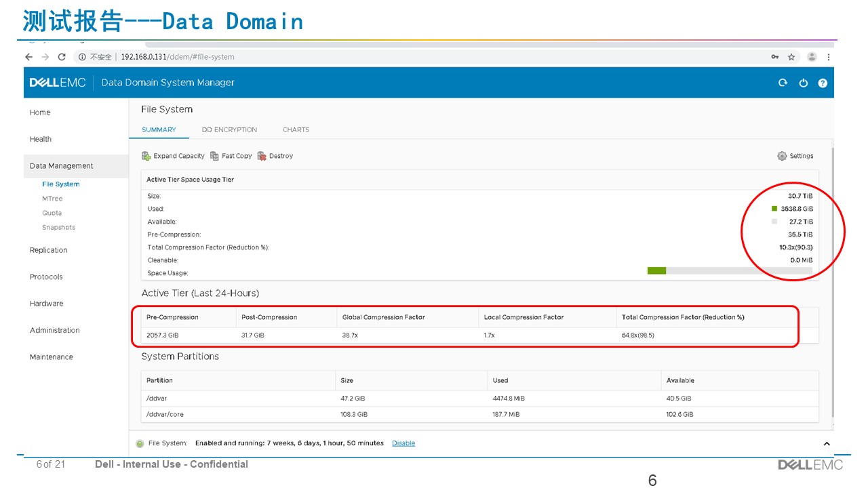Click the 64.8x(98.5) value

(638, 335)
